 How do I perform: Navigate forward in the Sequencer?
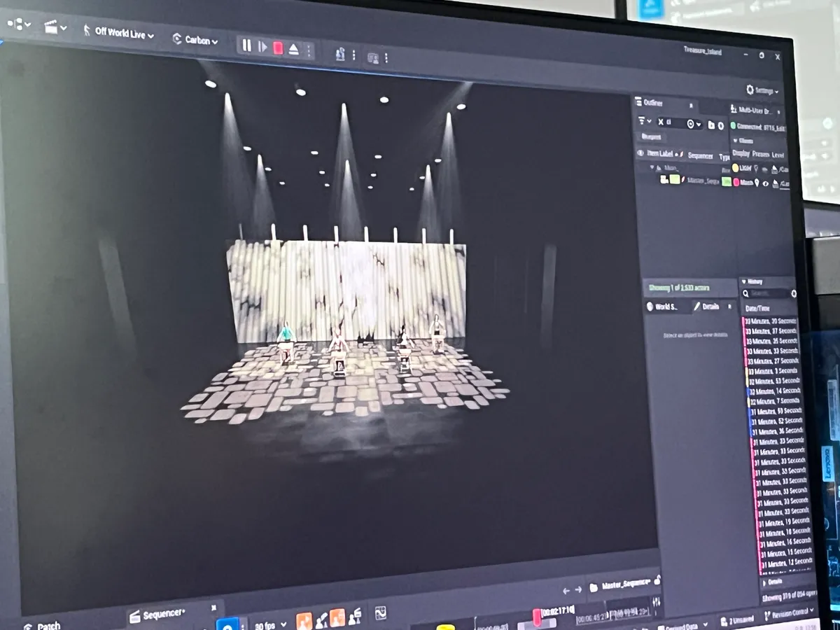578,589
